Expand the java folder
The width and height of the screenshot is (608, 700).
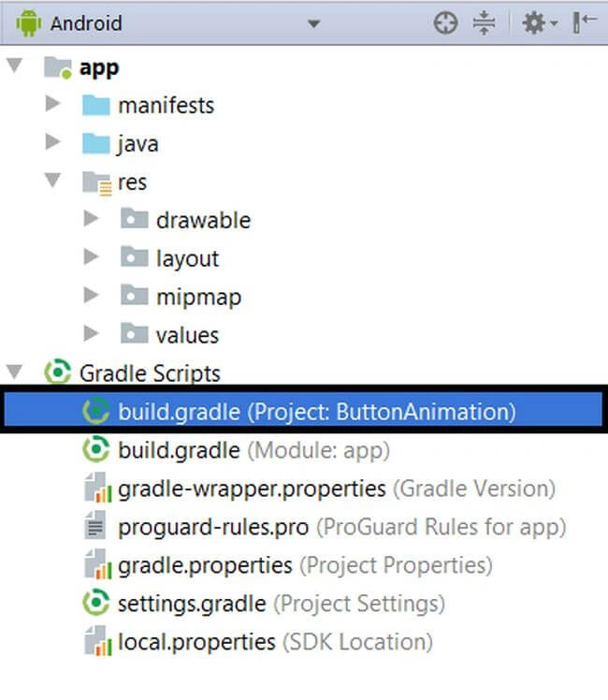tap(53, 142)
